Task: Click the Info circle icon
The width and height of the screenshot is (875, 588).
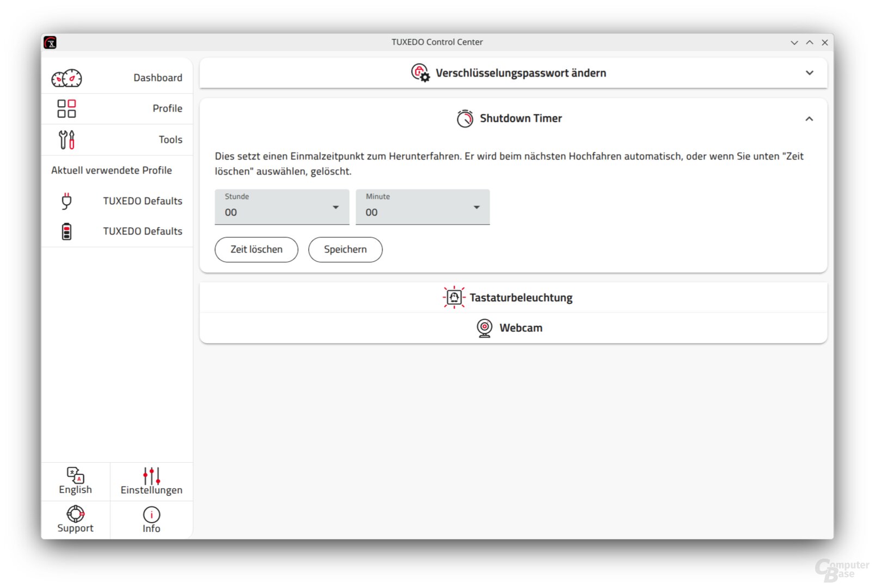Action: coord(151,514)
